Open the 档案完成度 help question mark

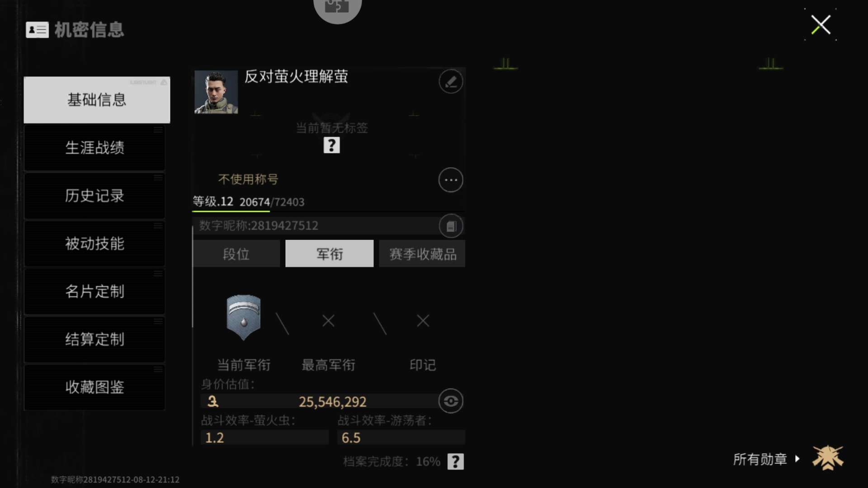point(455,461)
